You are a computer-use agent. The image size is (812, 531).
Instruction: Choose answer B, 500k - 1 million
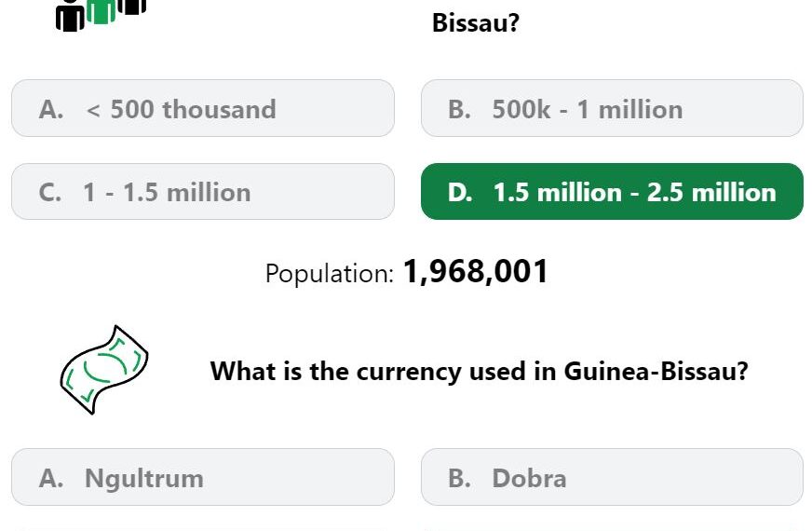click(612, 108)
